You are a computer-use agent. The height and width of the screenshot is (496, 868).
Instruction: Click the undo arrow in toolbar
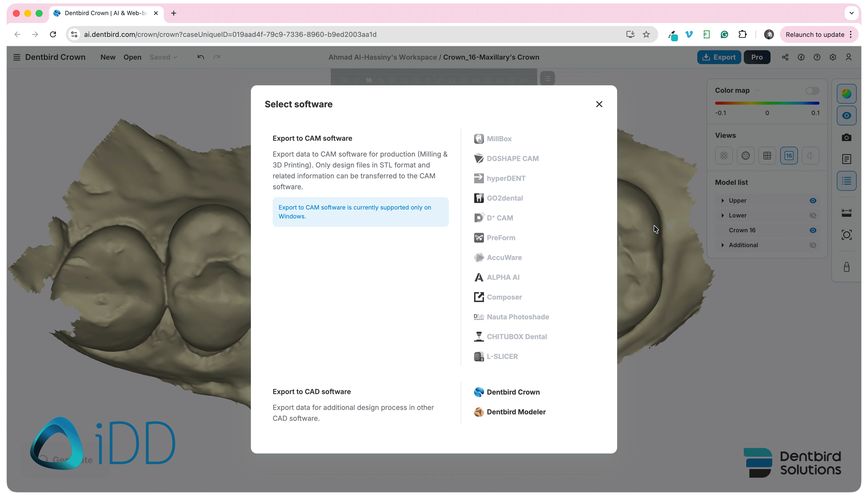pos(201,57)
